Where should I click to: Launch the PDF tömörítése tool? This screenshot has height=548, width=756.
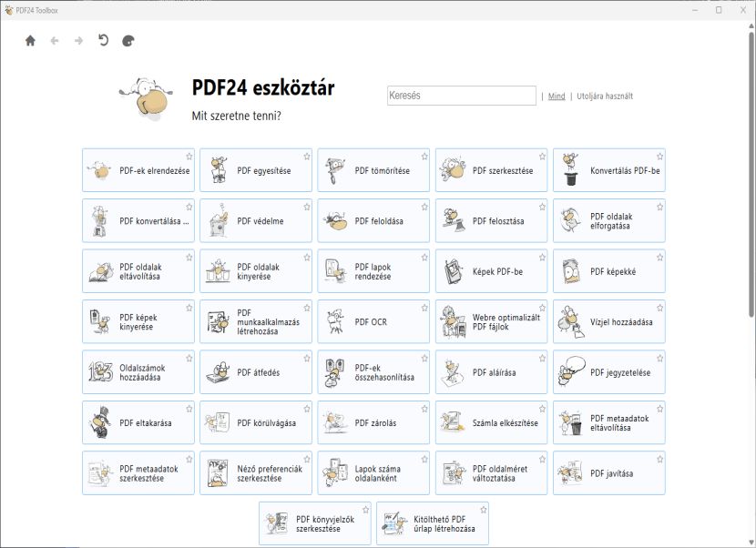click(373, 170)
